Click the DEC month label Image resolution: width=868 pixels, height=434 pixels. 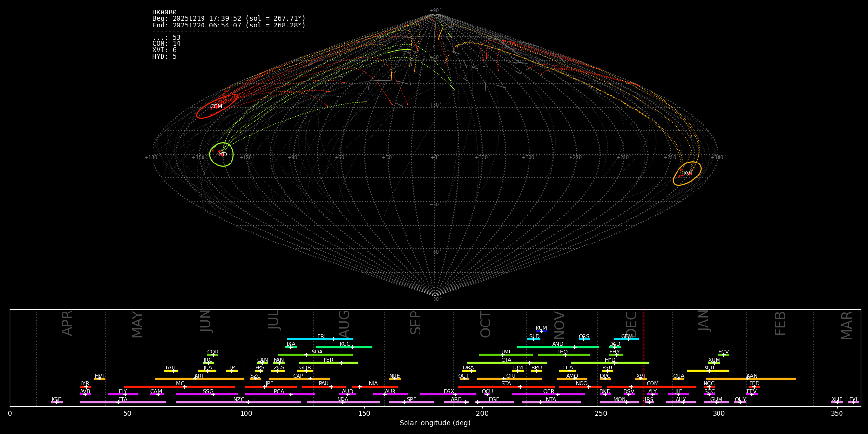(x=631, y=324)
